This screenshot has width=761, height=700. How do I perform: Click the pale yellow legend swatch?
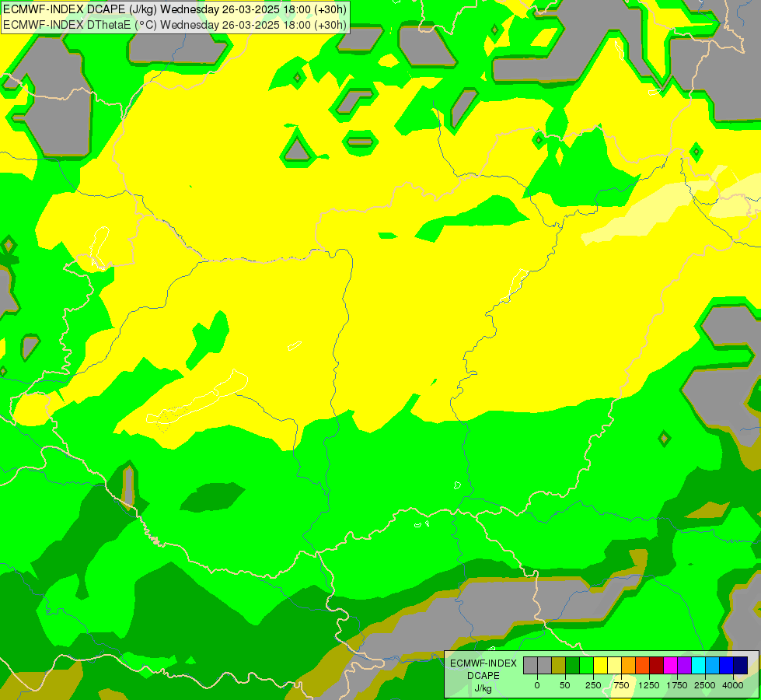(614, 665)
